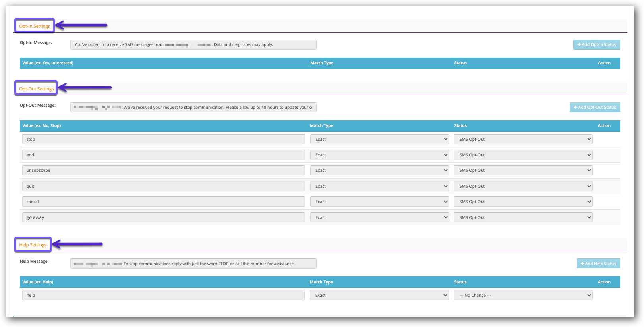This screenshot has width=644, height=327.
Task: Open Match Type dropdown for 'quit' row
Action: 379,186
